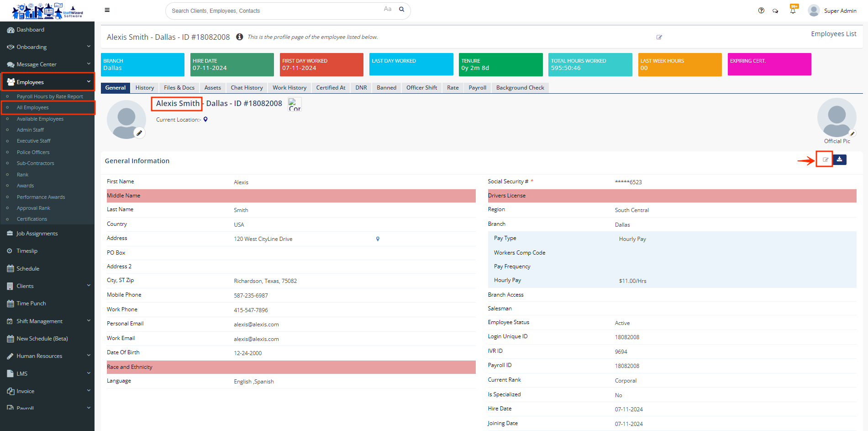This screenshot has width=868, height=431.
Task: Toggle the hamburger sidebar menu icon
Action: click(x=107, y=10)
